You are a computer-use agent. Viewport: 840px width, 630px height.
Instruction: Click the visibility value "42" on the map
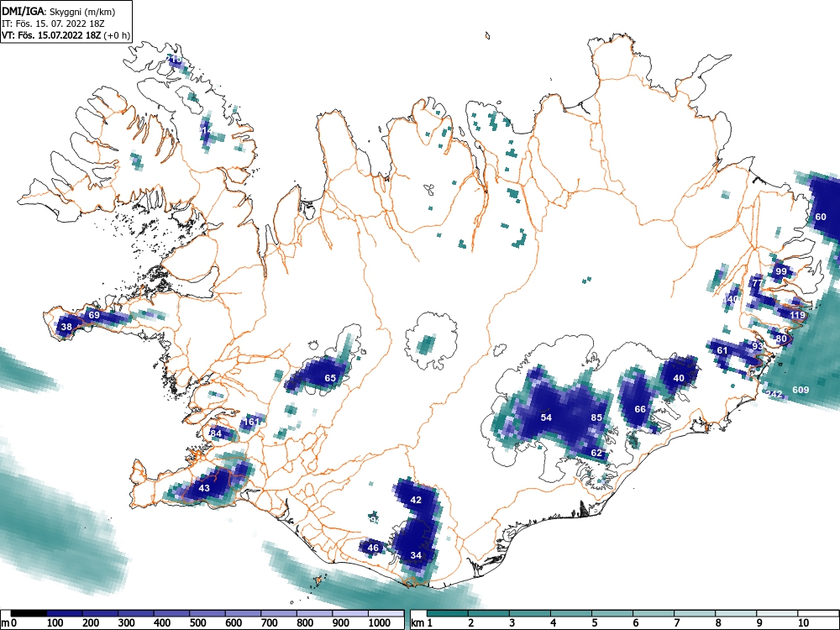pyautogui.click(x=416, y=500)
